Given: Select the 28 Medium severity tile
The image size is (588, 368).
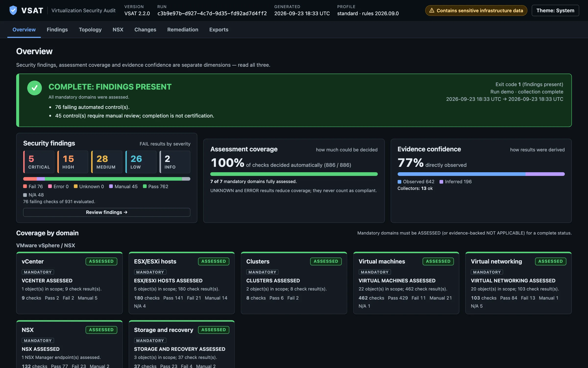Looking at the screenshot, I should point(107,162).
